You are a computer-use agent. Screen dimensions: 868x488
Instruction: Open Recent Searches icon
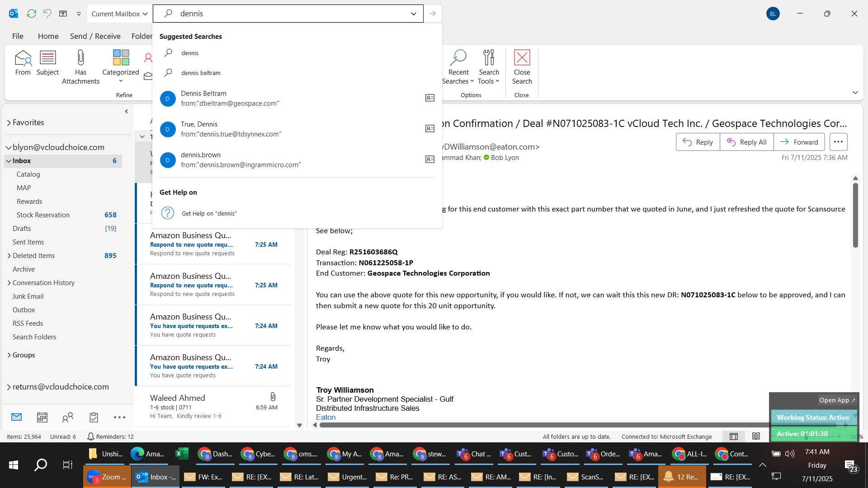click(458, 67)
